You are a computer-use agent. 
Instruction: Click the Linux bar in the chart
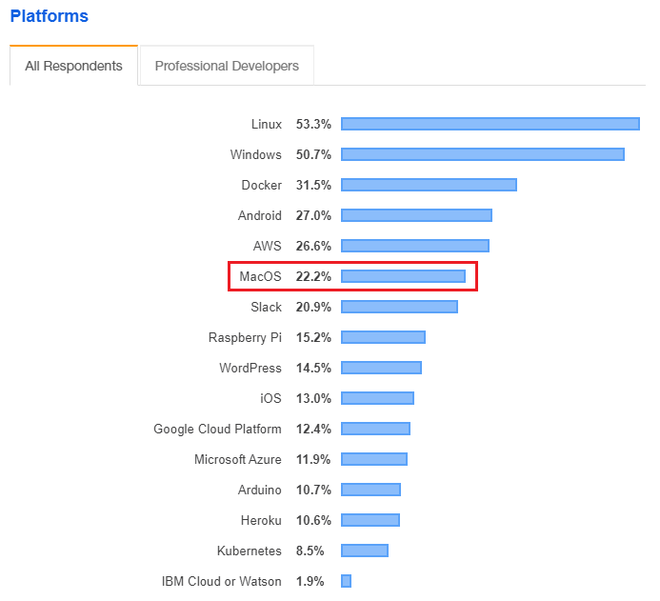pos(490,124)
